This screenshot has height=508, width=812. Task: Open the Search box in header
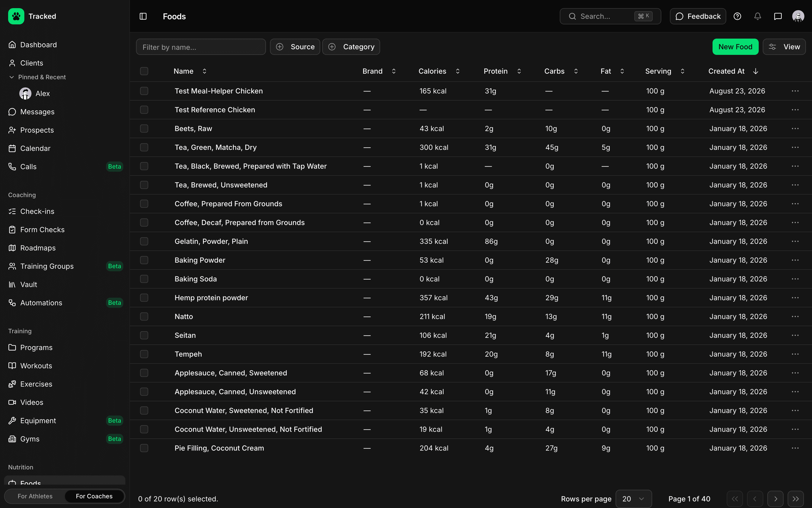(x=610, y=16)
